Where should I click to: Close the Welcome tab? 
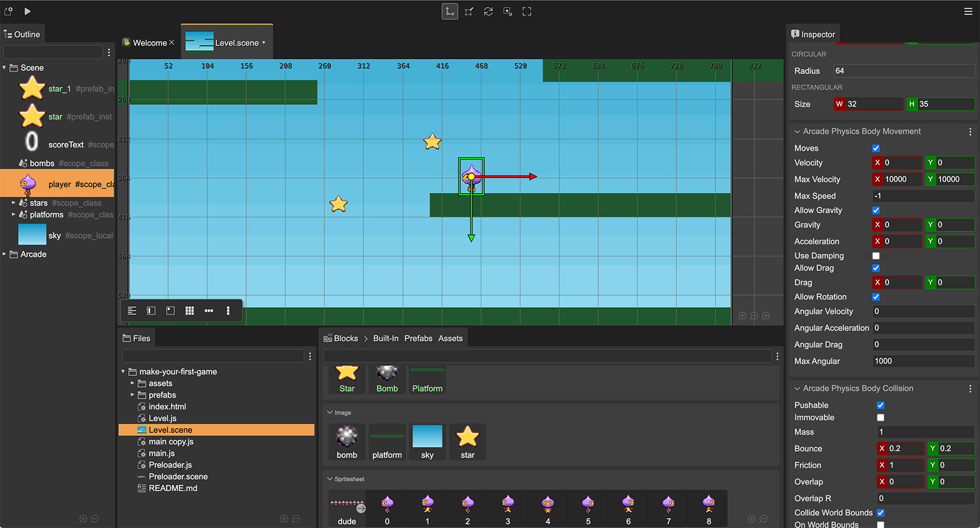pos(172,43)
